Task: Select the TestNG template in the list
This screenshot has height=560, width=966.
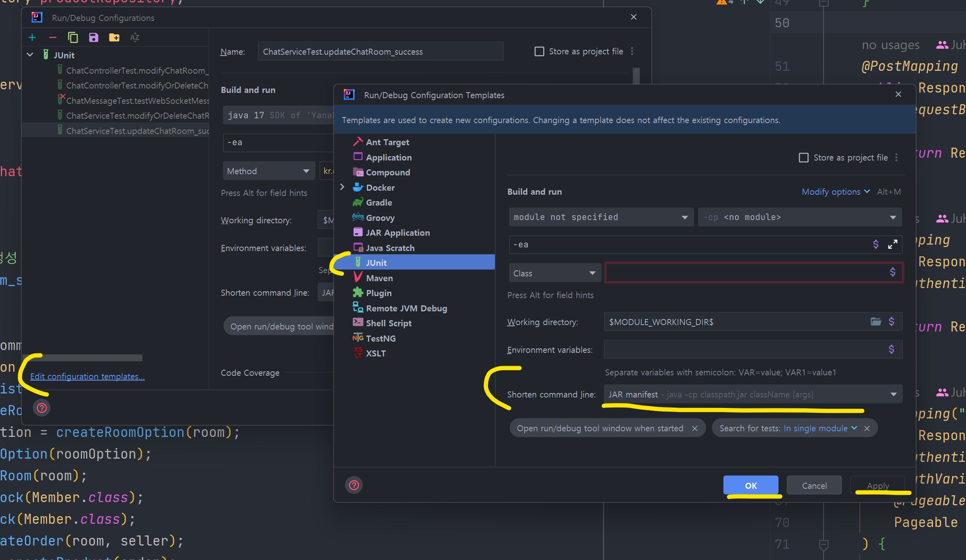Action: (x=381, y=338)
